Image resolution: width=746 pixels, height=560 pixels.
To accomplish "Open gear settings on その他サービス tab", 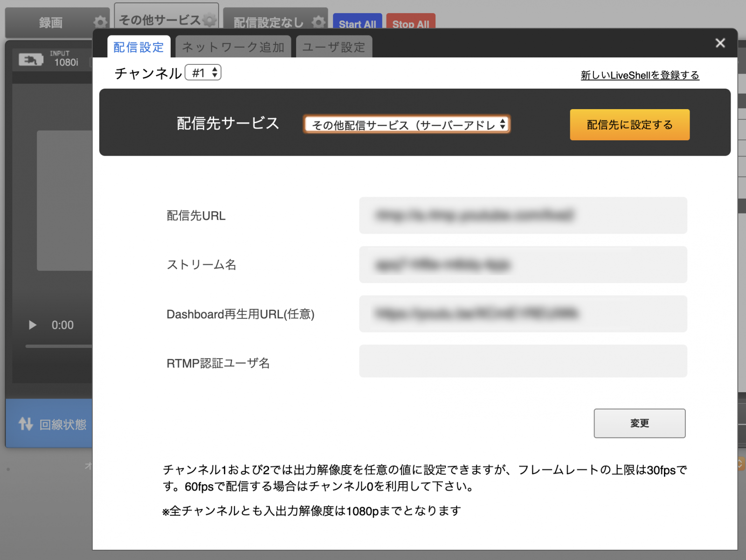I will click(x=210, y=20).
